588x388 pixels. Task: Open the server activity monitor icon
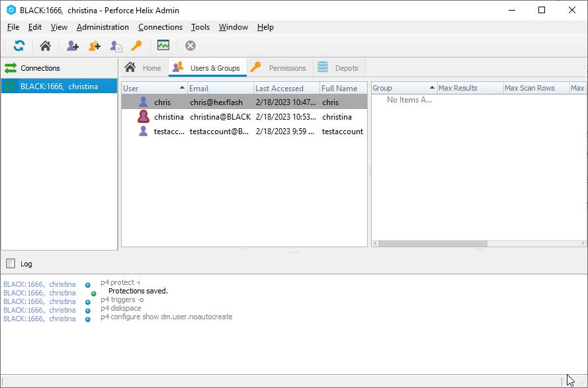coord(162,46)
